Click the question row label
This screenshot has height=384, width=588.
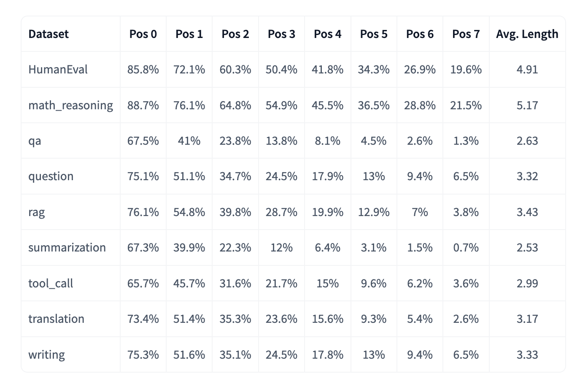[51, 176]
